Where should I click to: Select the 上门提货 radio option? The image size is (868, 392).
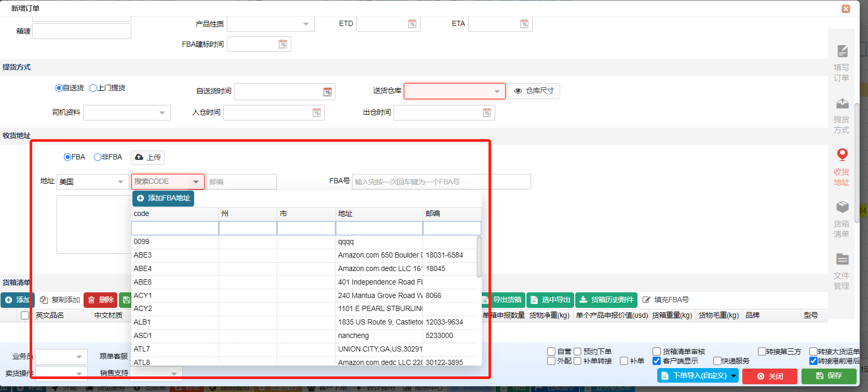click(93, 88)
